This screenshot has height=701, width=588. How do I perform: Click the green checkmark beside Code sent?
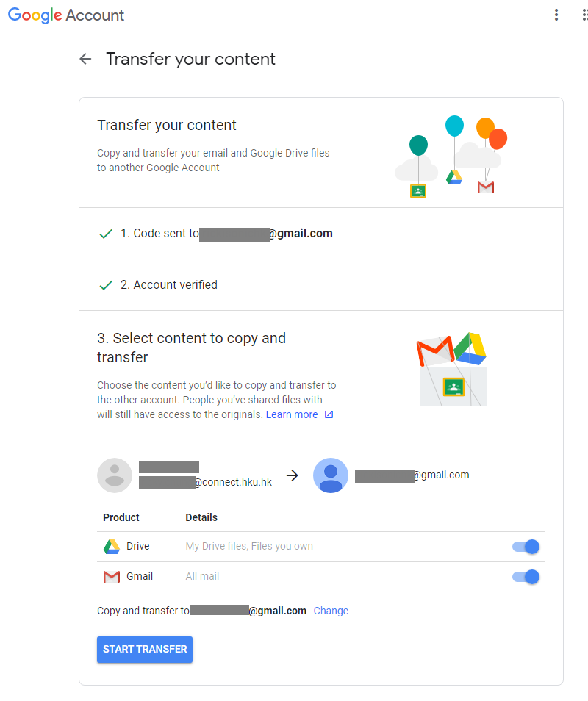point(106,234)
